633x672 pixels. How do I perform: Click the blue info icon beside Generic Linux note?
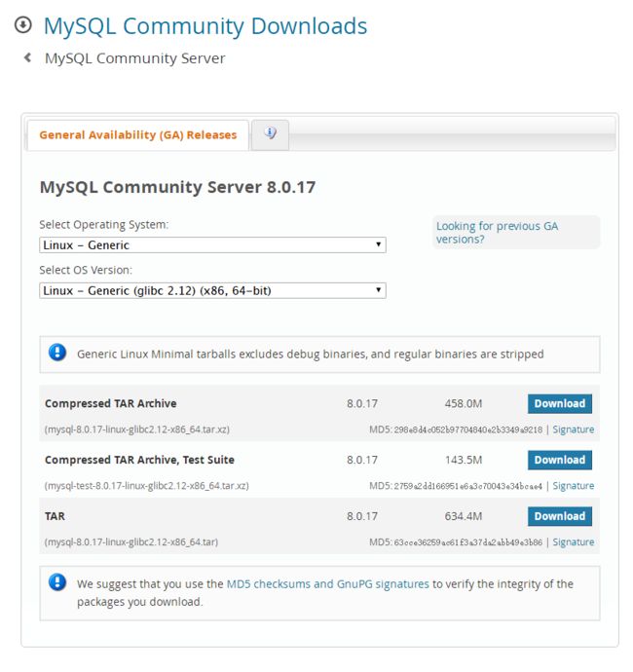57,353
